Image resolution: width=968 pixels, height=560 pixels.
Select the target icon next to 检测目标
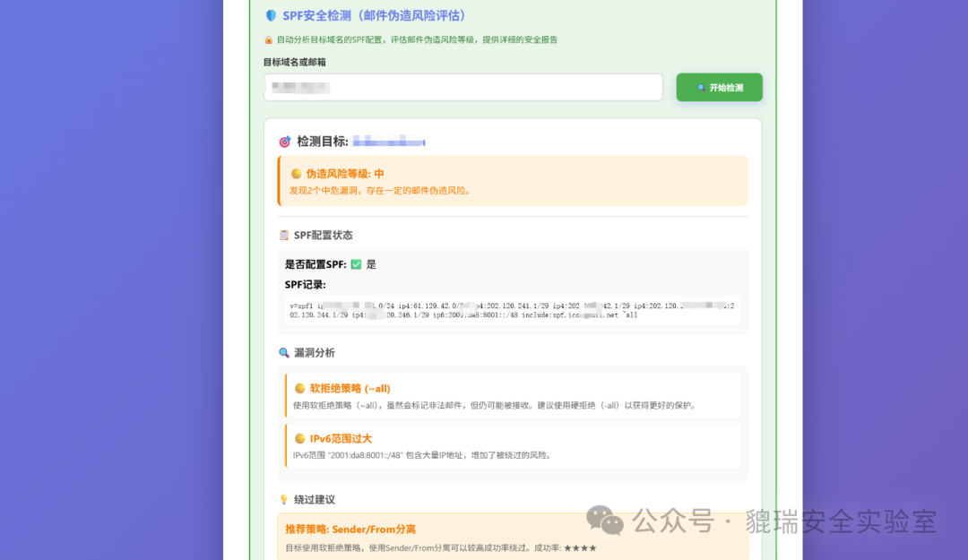(285, 141)
